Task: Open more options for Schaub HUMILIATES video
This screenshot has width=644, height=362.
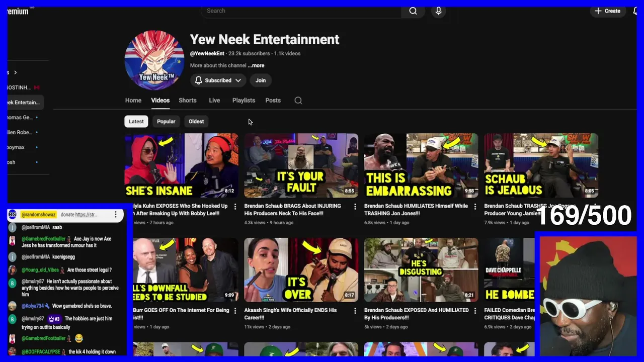Action: click(x=474, y=207)
